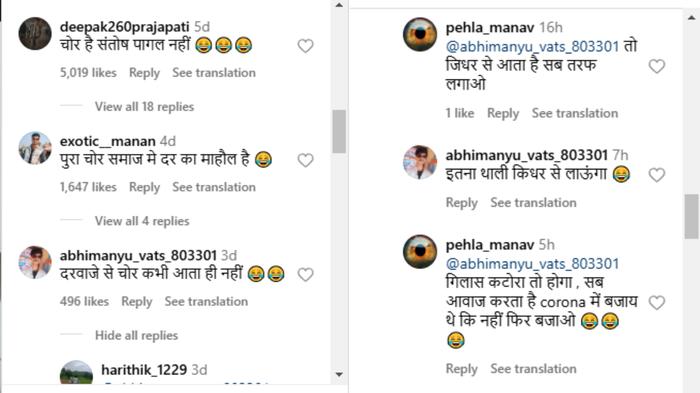Collapse with Hide all replies
700x393 pixels.
(x=136, y=335)
